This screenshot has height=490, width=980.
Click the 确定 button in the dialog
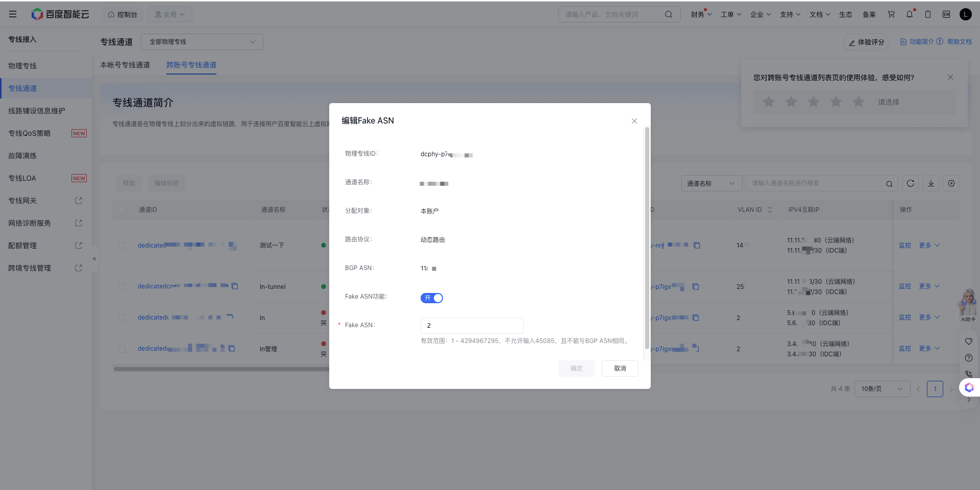577,369
